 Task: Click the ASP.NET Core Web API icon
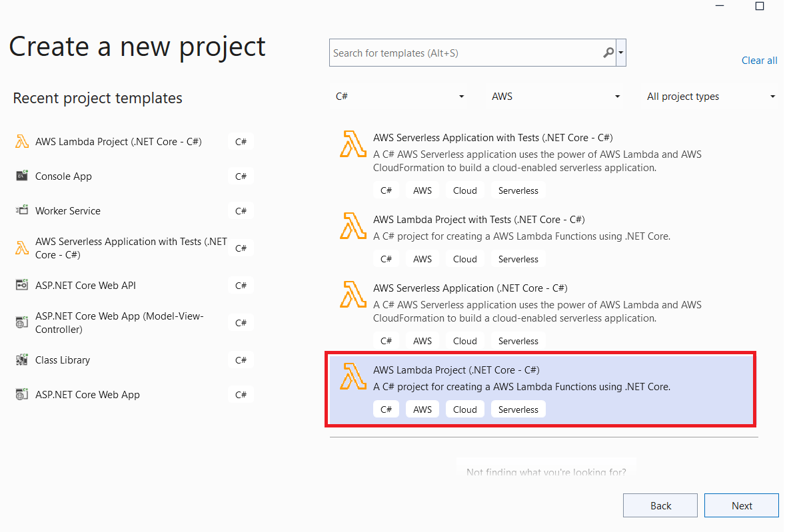point(21,285)
